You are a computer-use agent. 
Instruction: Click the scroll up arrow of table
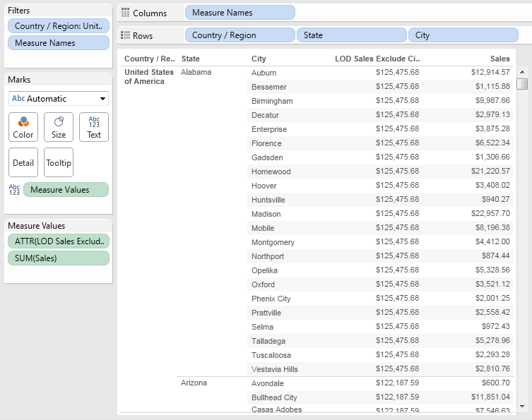point(522,72)
